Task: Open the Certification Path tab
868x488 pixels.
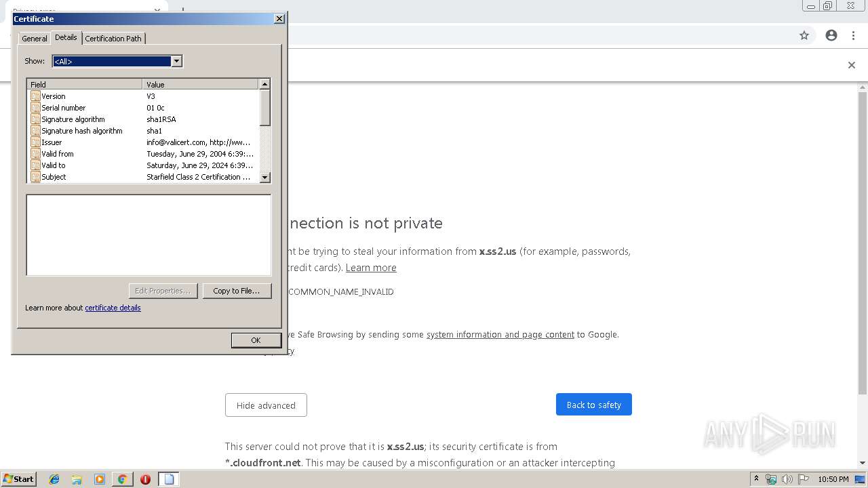Action: tap(113, 39)
